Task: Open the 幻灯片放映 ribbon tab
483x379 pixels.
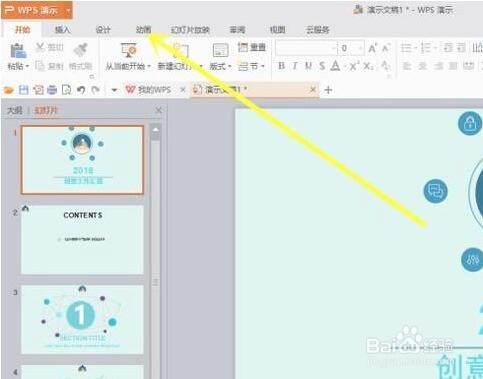Action: coord(190,30)
